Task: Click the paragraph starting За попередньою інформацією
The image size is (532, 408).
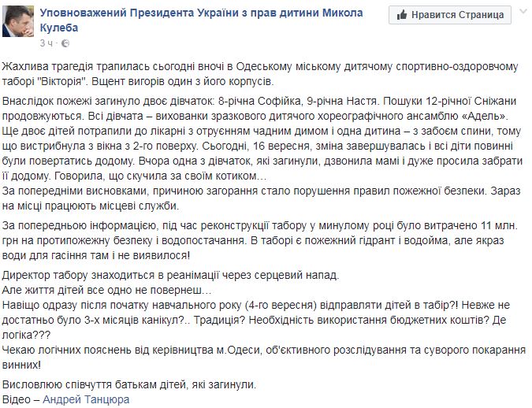Action: pos(260,240)
